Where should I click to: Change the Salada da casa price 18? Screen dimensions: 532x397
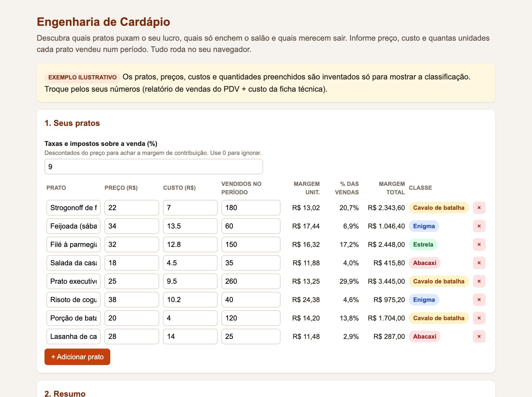(x=132, y=263)
